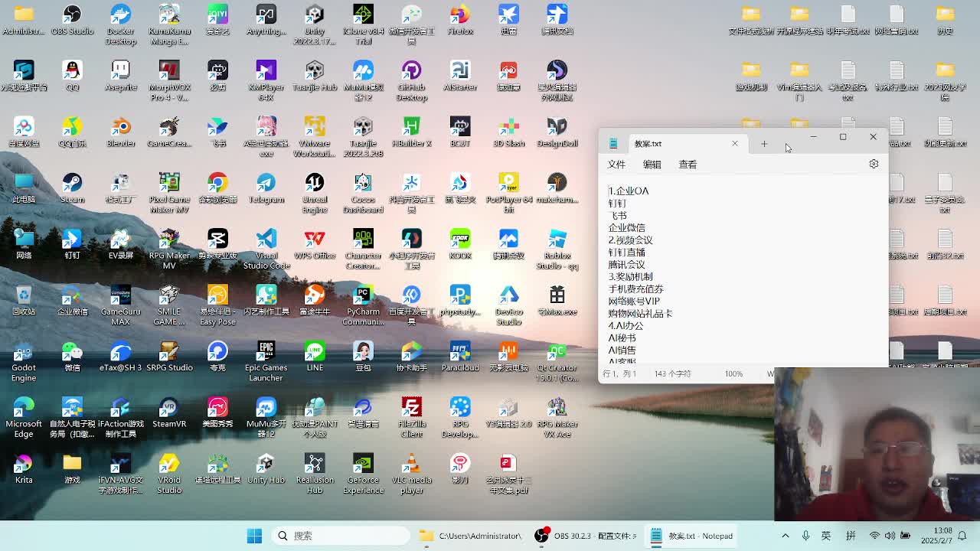Select the Reallusion Hub desktop shortcut
This screenshot has height=551, width=980.
315,474
